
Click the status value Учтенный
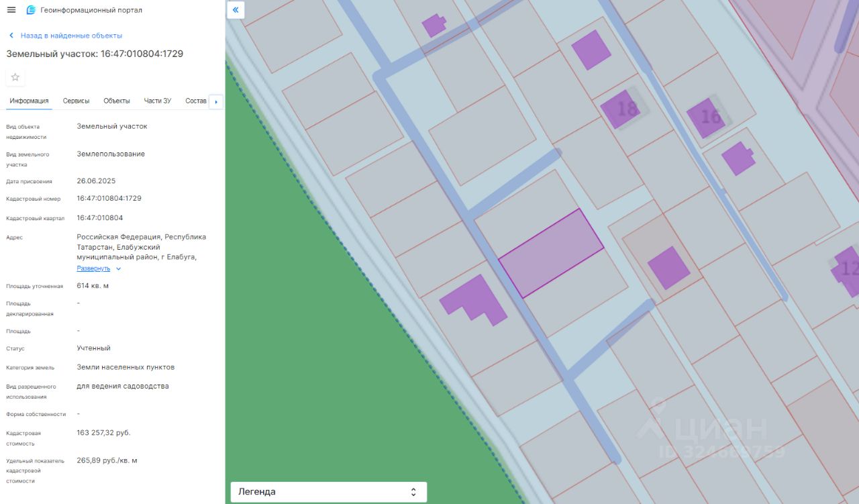[x=94, y=348]
